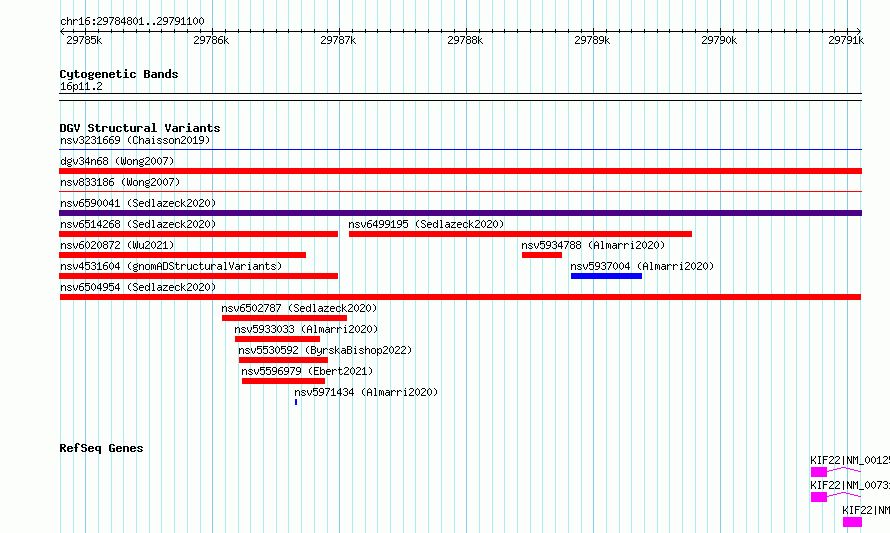Open variant nsv5934788 (Almarri2020) label

[593, 245]
